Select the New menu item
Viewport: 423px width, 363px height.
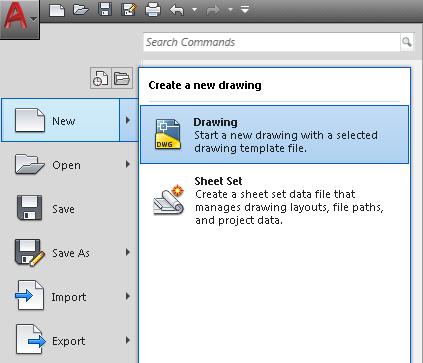click(x=60, y=120)
